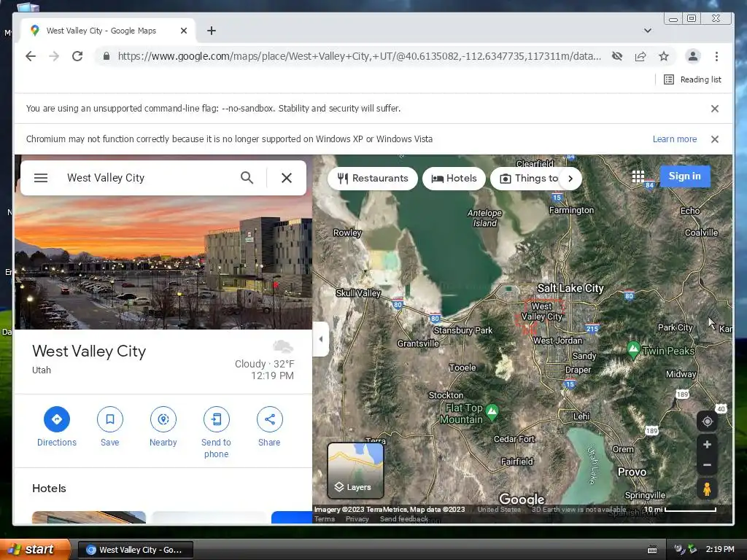Select the Things to do chip

tap(528, 179)
